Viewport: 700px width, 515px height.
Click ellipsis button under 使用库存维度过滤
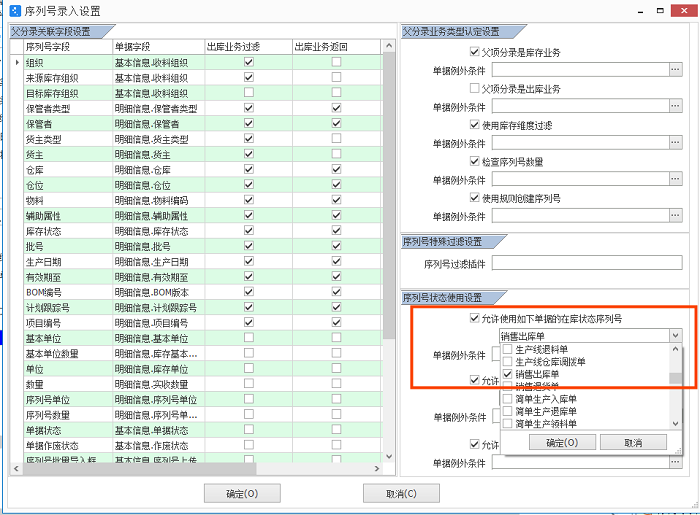point(676,143)
